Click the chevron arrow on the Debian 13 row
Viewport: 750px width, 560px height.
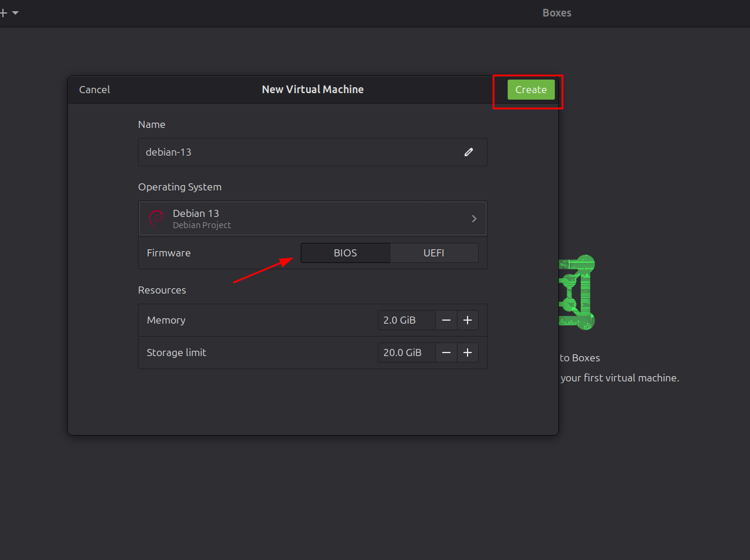click(474, 219)
